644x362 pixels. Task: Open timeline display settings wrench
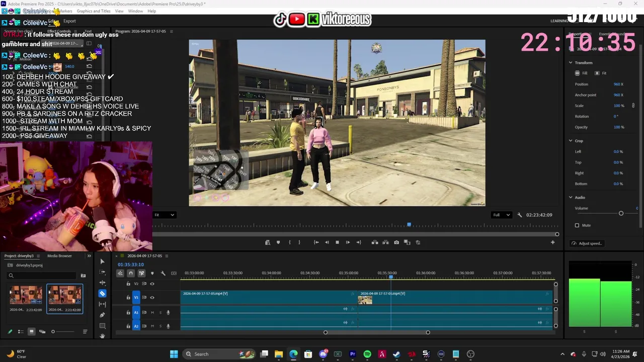point(163,273)
